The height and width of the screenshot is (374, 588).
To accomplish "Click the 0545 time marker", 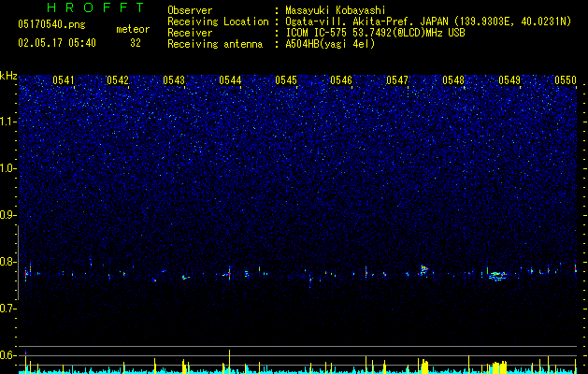I will 286,80.
